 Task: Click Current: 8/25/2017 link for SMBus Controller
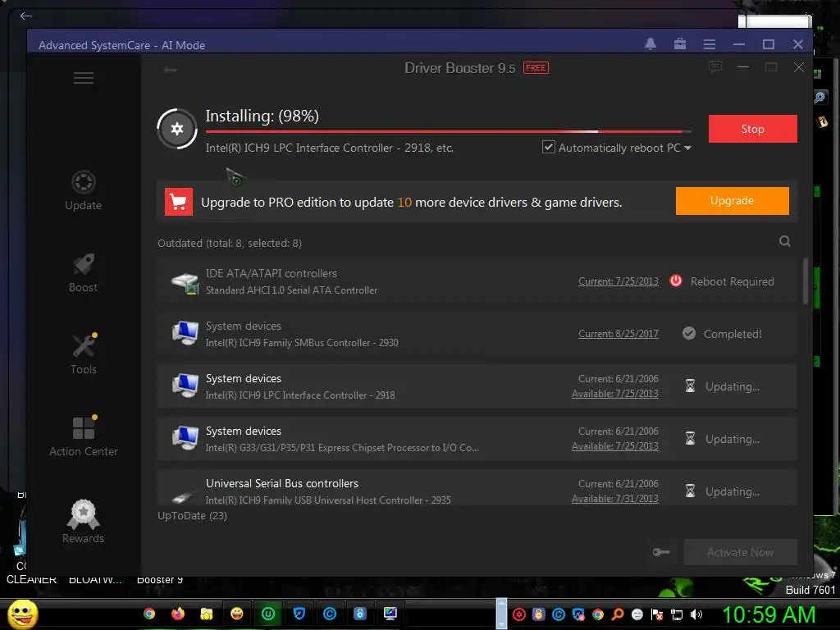pyautogui.click(x=619, y=334)
